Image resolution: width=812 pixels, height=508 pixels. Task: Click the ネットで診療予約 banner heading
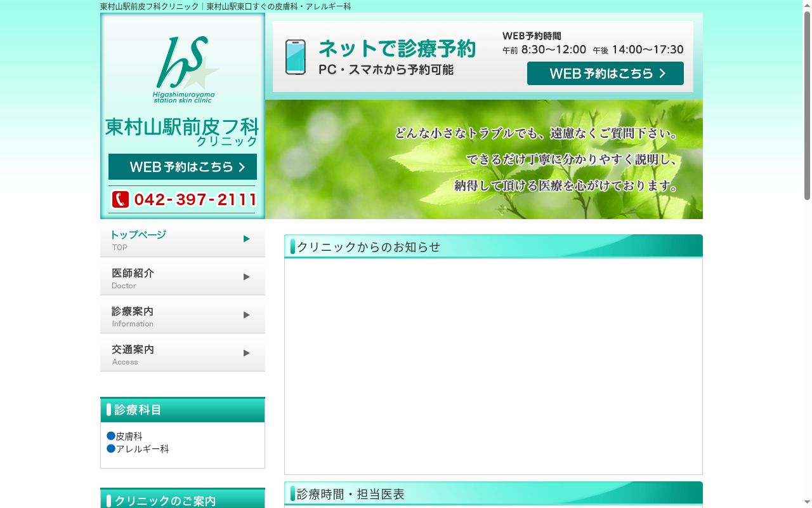[396, 48]
